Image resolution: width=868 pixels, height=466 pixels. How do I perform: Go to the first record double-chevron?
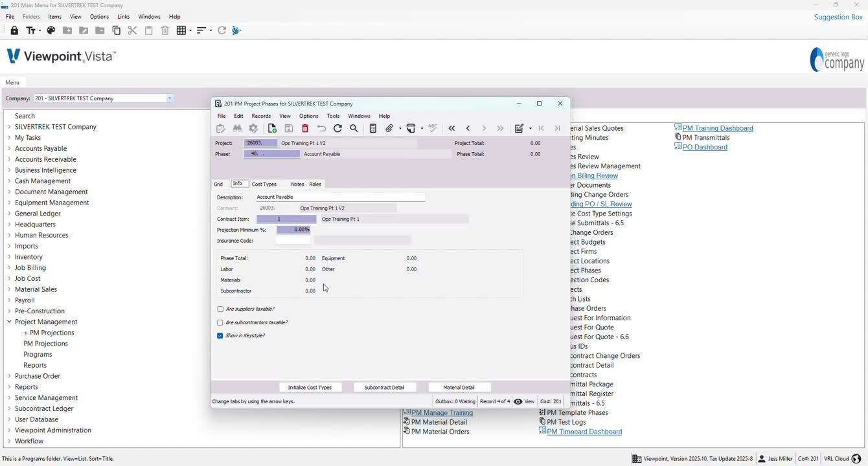click(452, 128)
